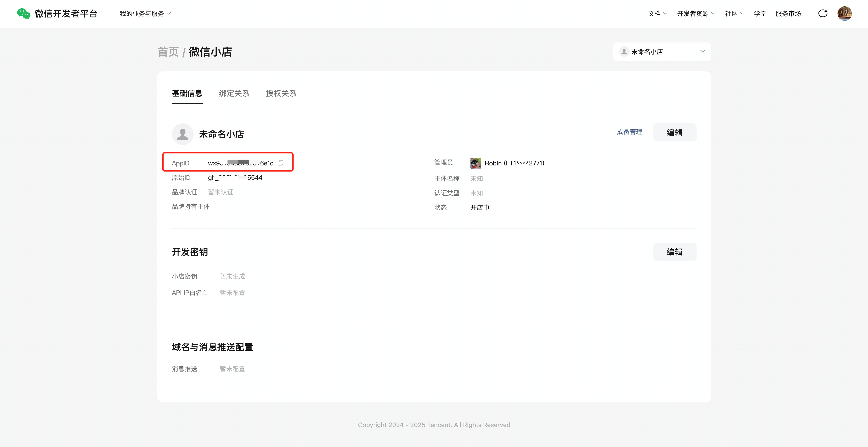868x447 pixels.
Task: Switch to the 授权关系 tab
Action: coord(281,94)
